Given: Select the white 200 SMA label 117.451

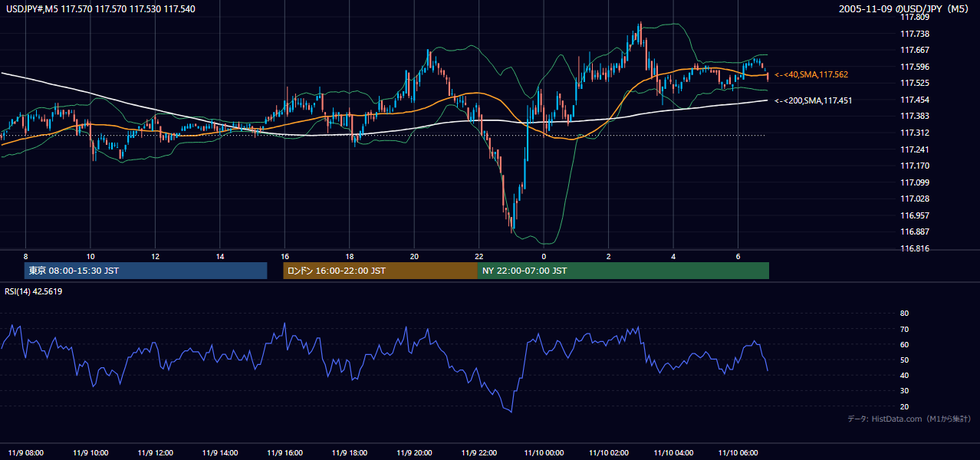Looking at the screenshot, I should click(814, 100).
